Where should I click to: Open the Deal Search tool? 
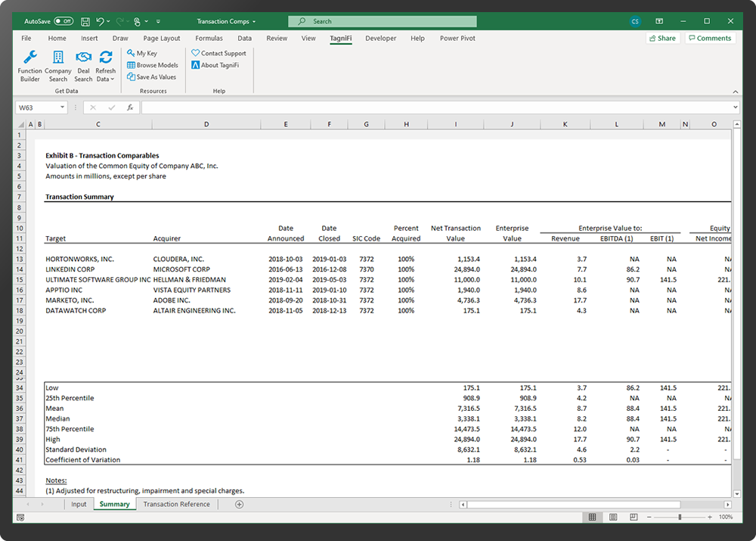click(83, 66)
